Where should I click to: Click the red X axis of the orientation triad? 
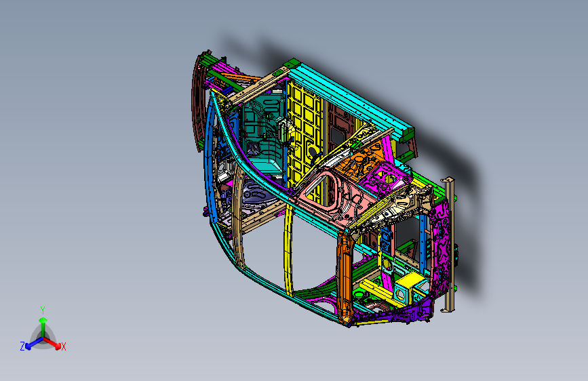point(52,342)
